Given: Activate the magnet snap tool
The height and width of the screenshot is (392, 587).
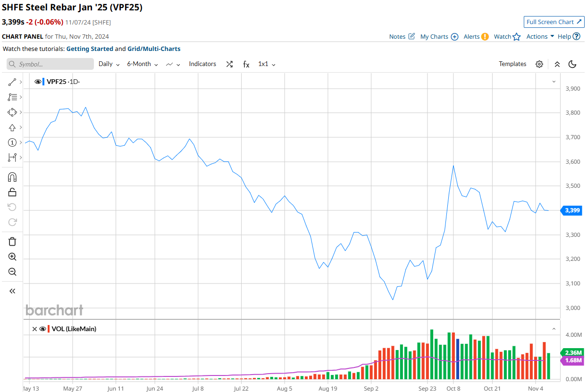Looking at the screenshot, I should pos(12,177).
